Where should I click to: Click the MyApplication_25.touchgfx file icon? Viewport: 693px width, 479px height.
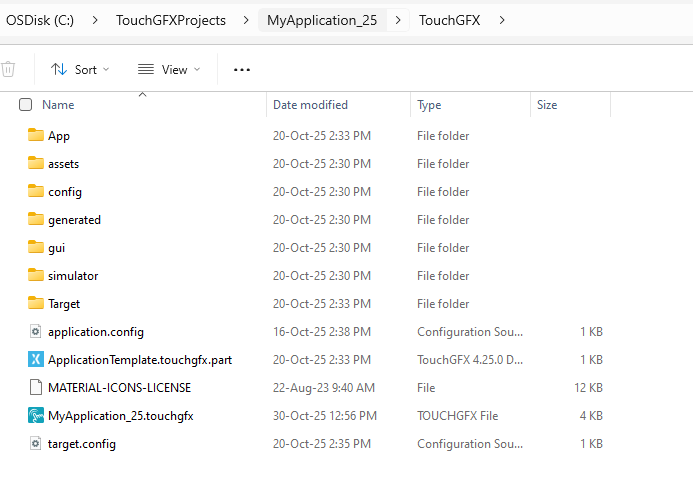tap(36, 415)
